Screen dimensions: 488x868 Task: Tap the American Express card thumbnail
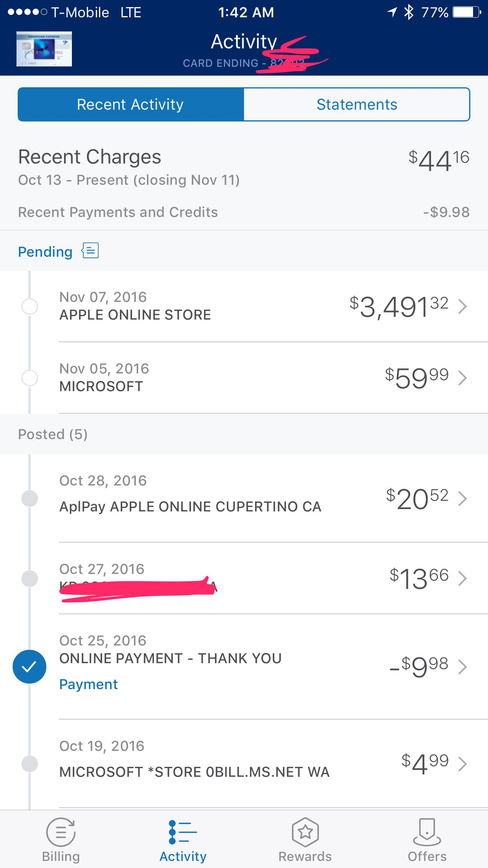tap(44, 49)
